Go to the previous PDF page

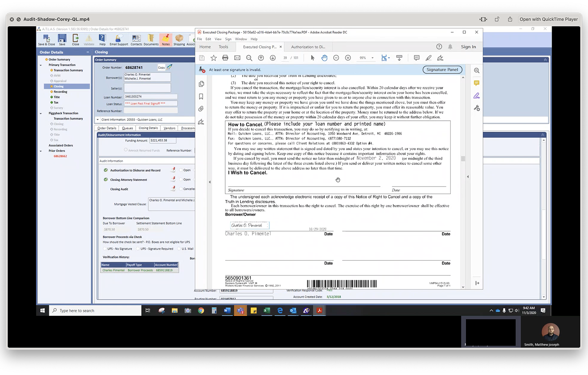pos(261,58)
